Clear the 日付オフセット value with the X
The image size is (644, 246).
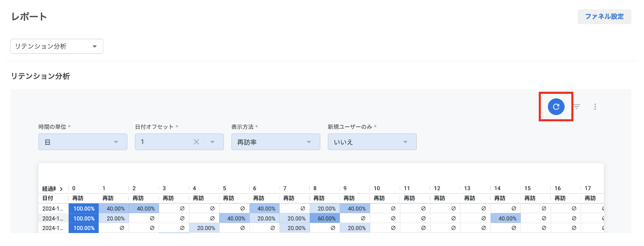(x=196, y=142)
